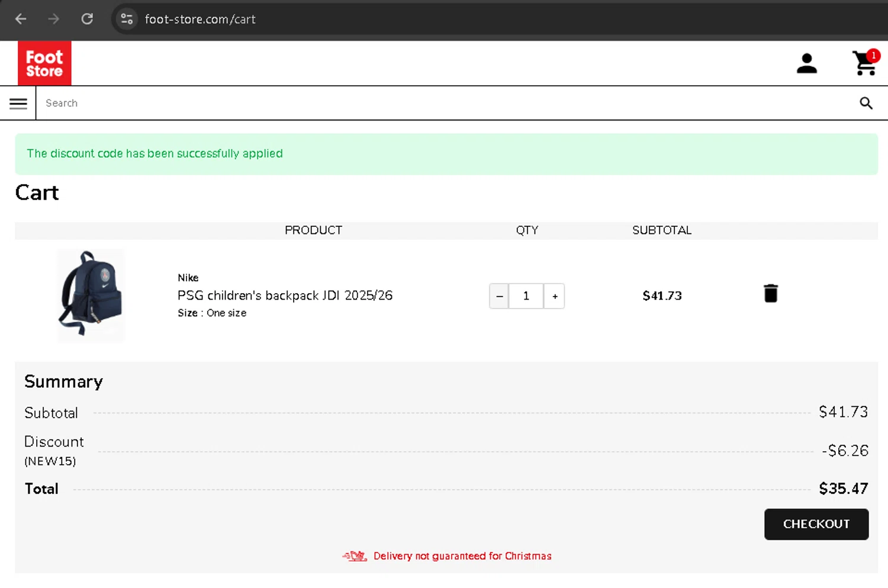Viewport: 888px width, 588px height.
Task: Focus the Search input field
Action: click(x=444, y=103)
